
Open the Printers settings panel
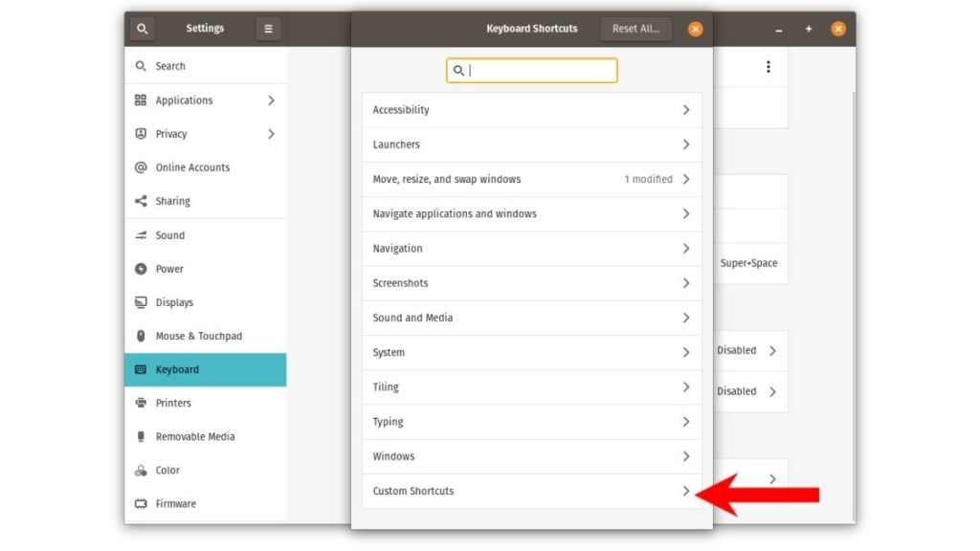(x=173, y=403)
